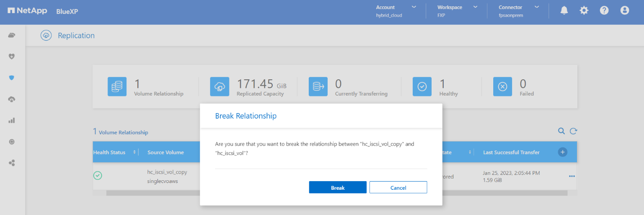Click the Last Successful Transfer column header
Viewport: 644px width, 215px height.
tap(511, 152)
